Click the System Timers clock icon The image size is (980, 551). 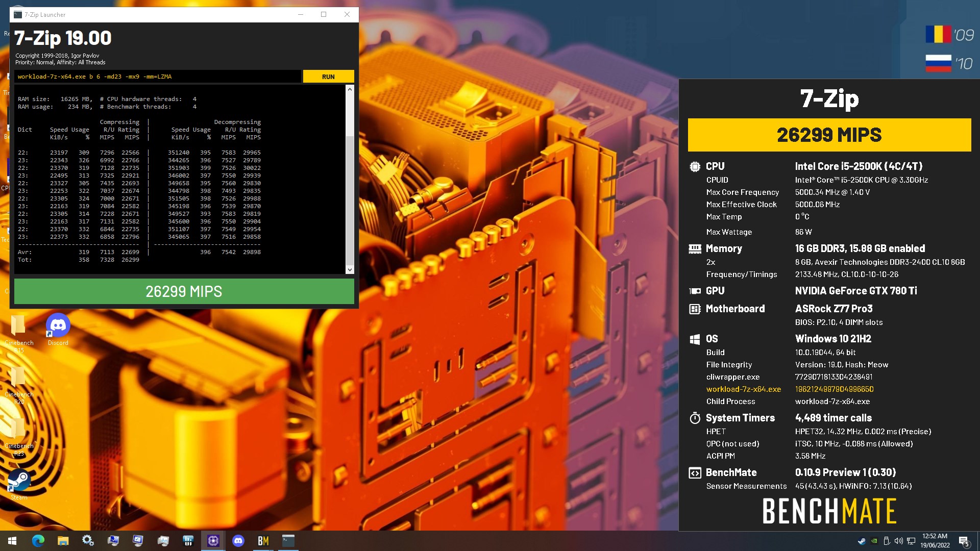pos(695,418)
